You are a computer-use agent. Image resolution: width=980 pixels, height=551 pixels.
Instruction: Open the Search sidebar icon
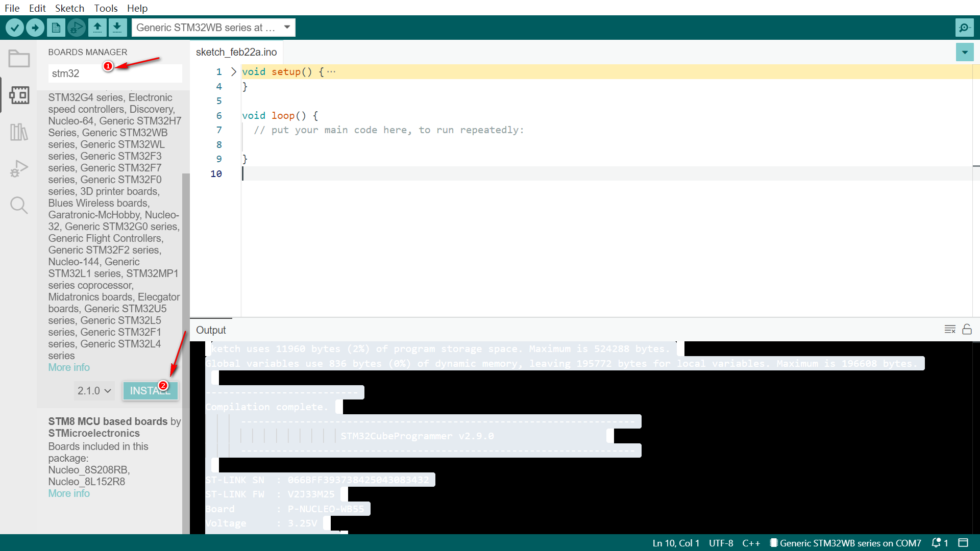pos(19,206)
